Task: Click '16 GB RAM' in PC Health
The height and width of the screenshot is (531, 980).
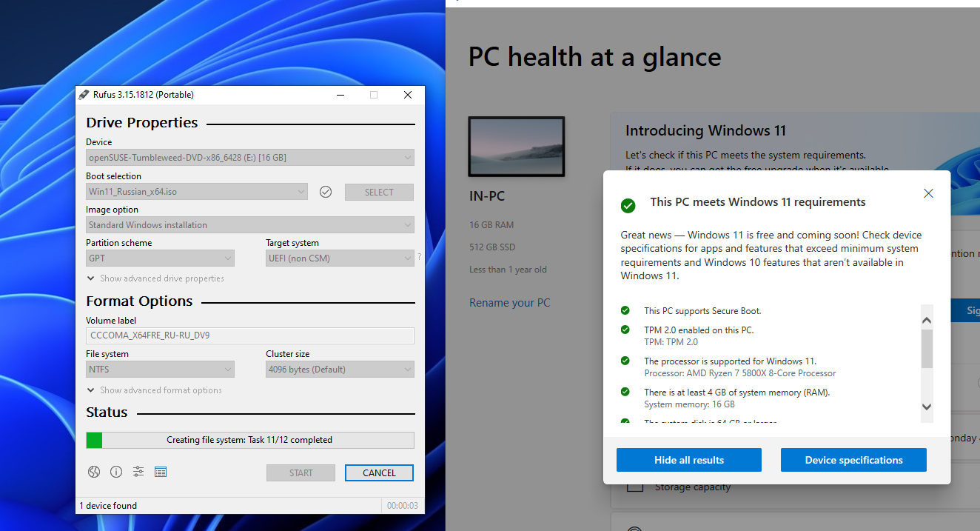Action: click(x=491, y=224)
